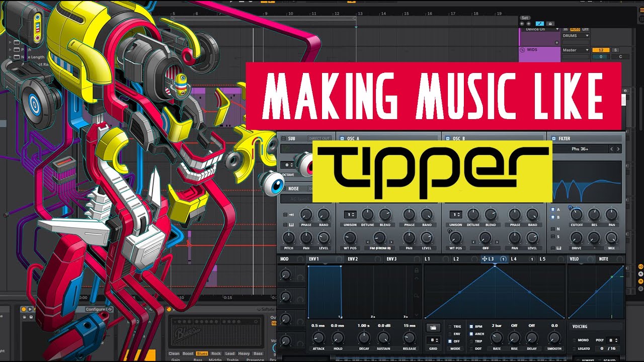Enable the LFO DOT checkbox

coord(471,348)
